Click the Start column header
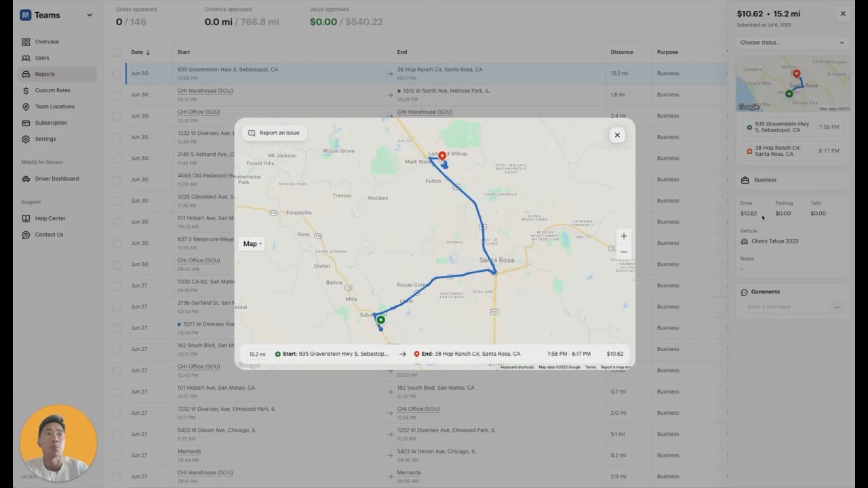Image resolution: width=868 pixels, height=488 pixels. click(x=184, y=52)
